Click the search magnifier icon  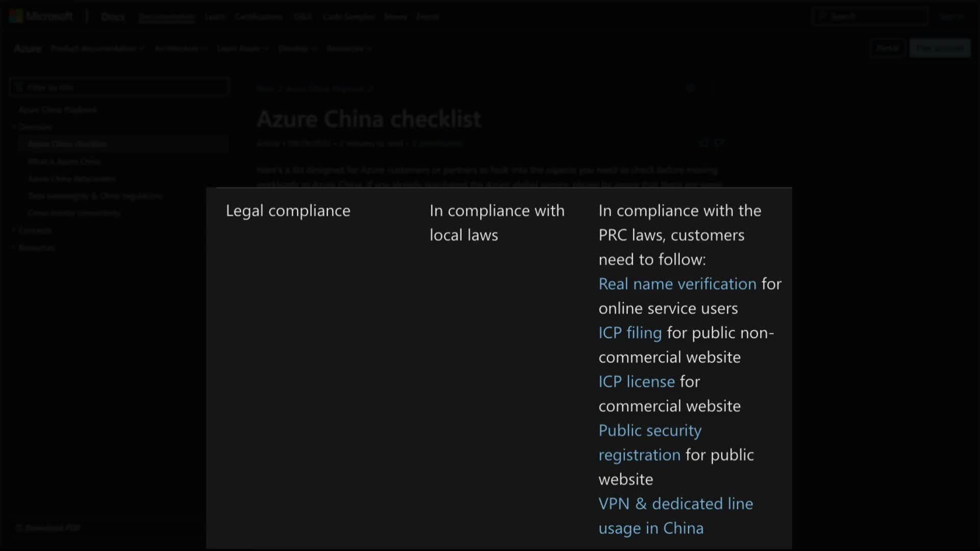pyautogui.click(x=821, y=16)
